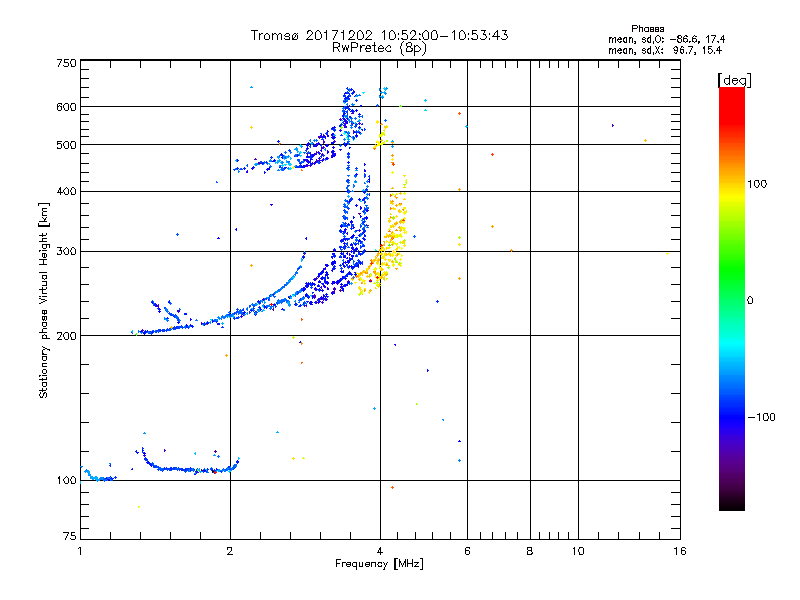
Task: Click x-axis tick label "6"
Action: pos(467,551)
